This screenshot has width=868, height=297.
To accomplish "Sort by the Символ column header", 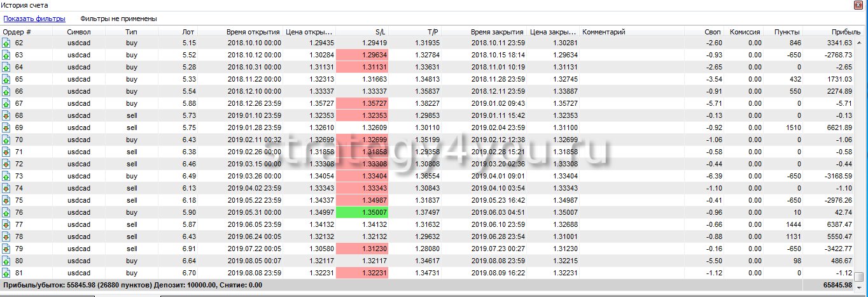I will (79, 31).
